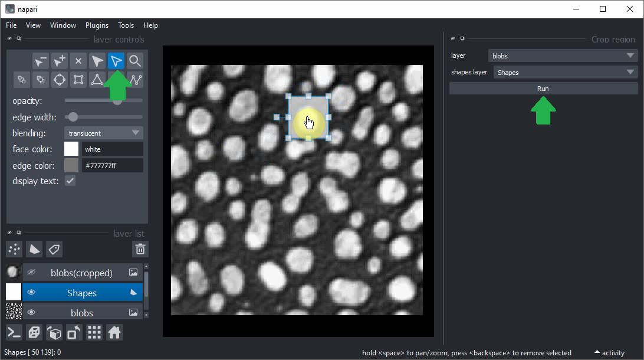Click the add ellipse shape tool

coord(59,80)
